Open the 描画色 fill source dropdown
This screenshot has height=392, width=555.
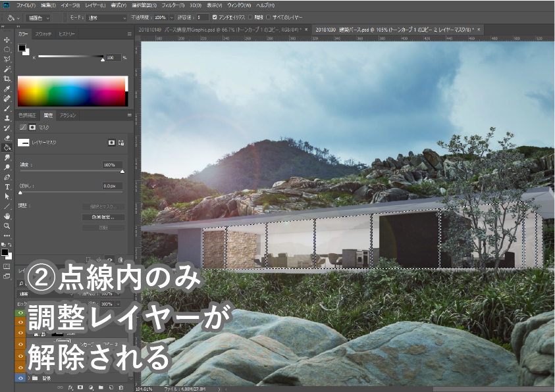pyautogui.click(x=39, y=18)
